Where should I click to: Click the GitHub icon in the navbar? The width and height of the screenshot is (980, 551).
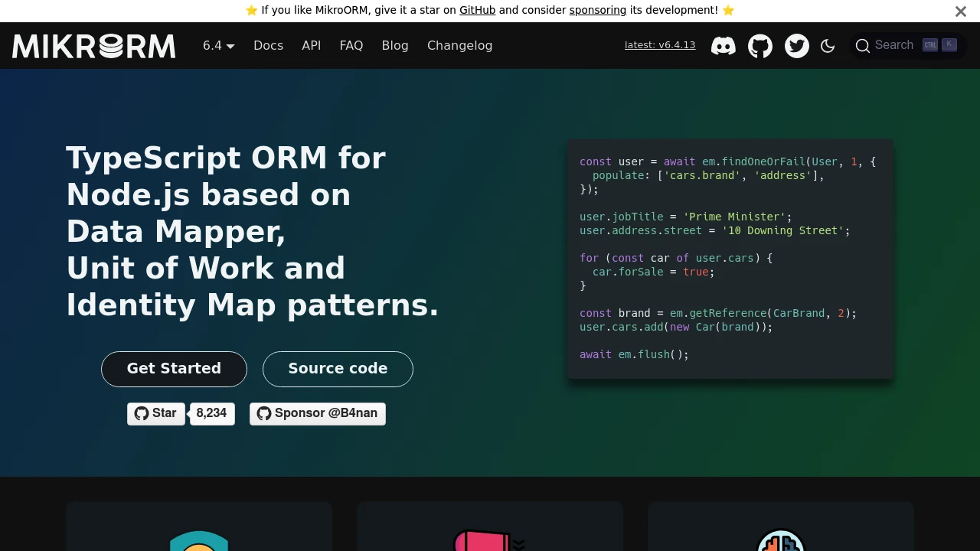[x=760, y=46]
